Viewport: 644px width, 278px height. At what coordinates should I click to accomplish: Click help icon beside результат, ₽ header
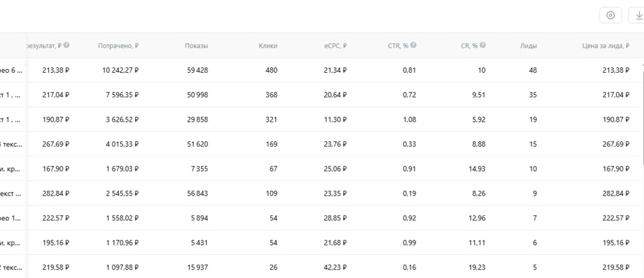pos(67,45)
